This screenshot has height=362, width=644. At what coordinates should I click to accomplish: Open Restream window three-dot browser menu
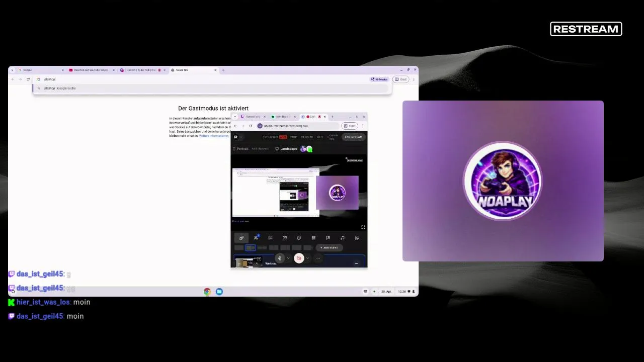click(363, 126)
